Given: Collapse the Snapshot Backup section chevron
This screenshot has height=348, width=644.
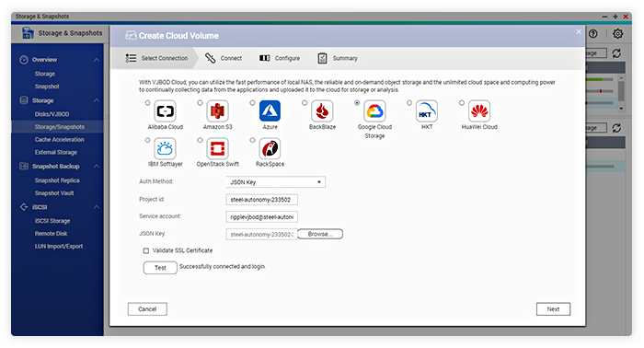Looking at the screenshot, I should (96, 167).
